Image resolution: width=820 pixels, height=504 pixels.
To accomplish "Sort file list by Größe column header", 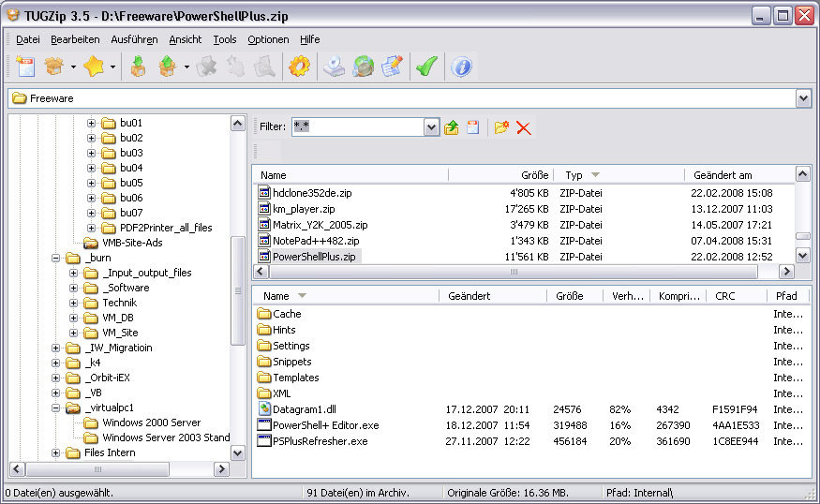I will coord(501,175).
